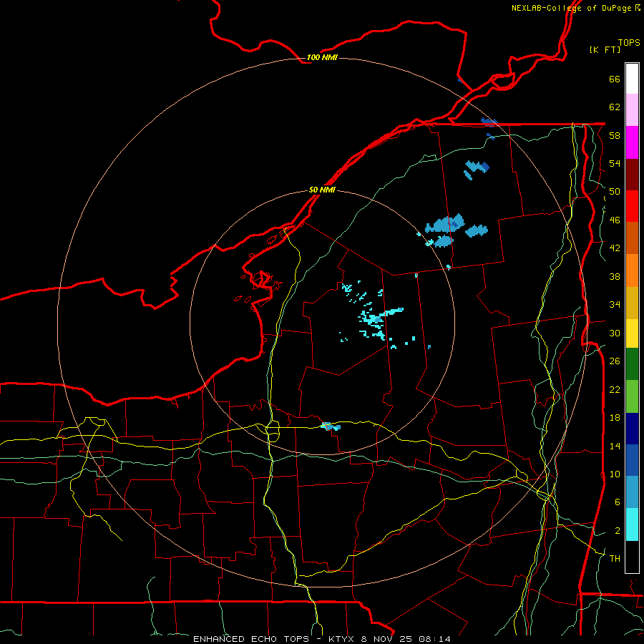Click the TOPS legend title
This screenshot has width=644, height=644.
pyautogui.click(x=629, y=42)
